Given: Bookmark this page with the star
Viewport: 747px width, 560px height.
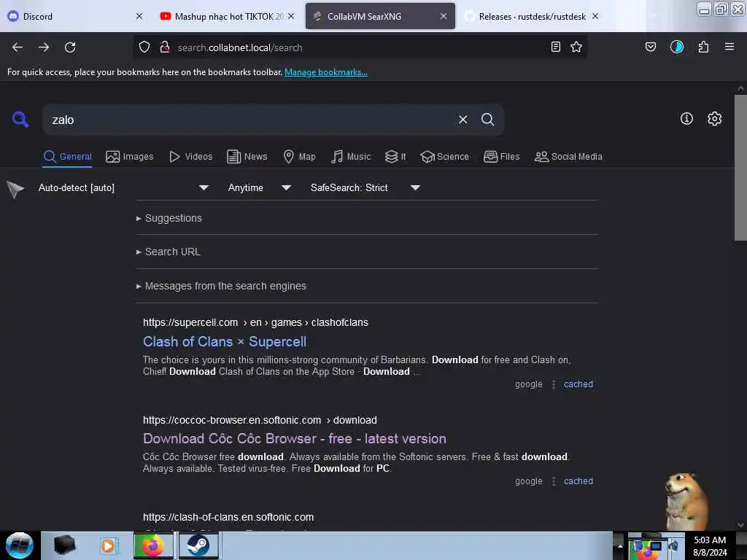Looking at the screenshot, I should click(576, 47).
